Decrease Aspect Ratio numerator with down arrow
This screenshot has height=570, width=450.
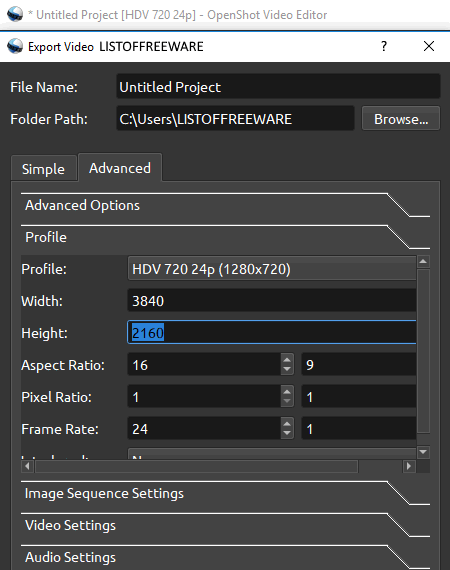point(287,370)
